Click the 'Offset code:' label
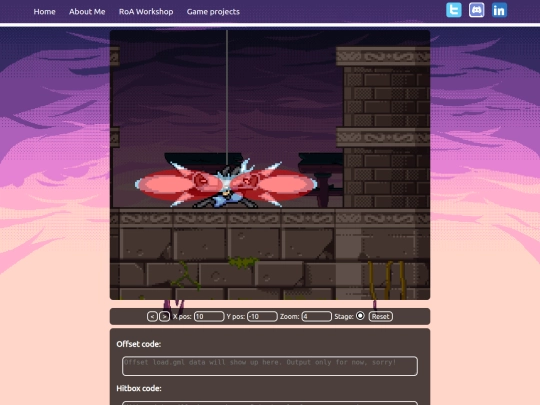Screen dimensions: 540x405 click(x=138, y=344)
